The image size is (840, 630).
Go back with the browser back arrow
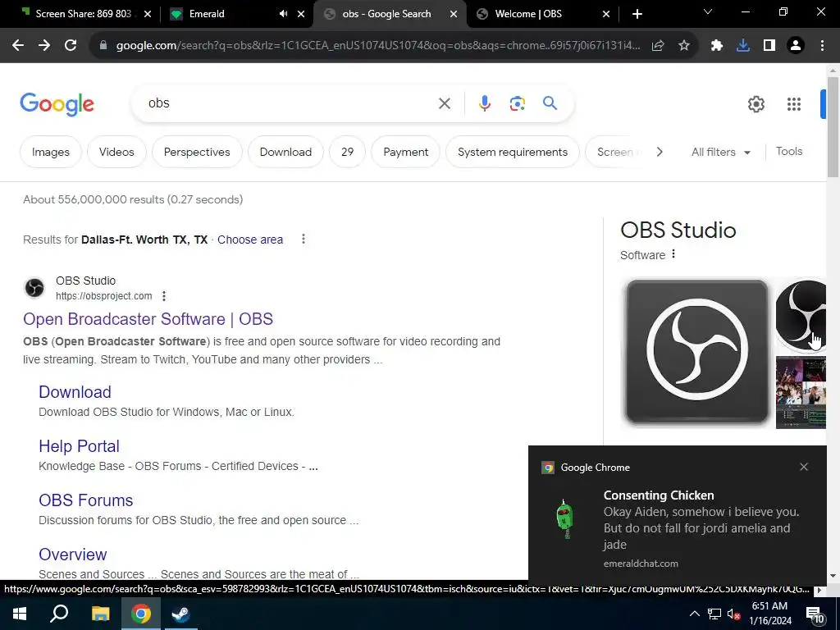coord(18,46)
